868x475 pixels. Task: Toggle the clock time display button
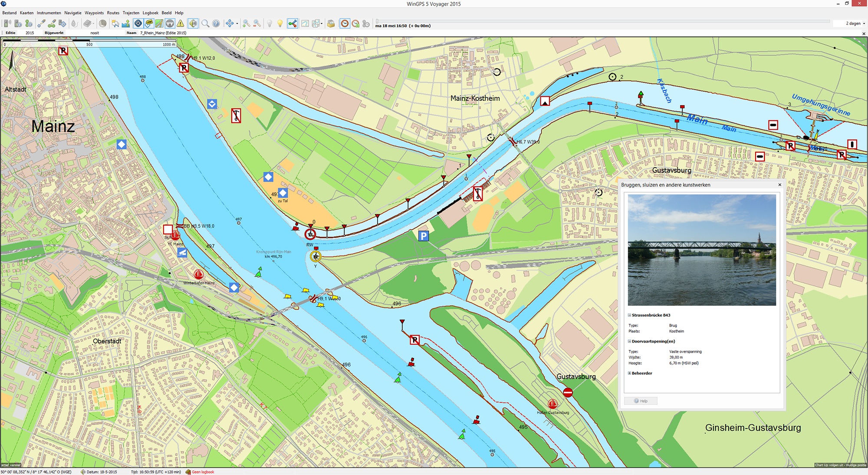345,23
